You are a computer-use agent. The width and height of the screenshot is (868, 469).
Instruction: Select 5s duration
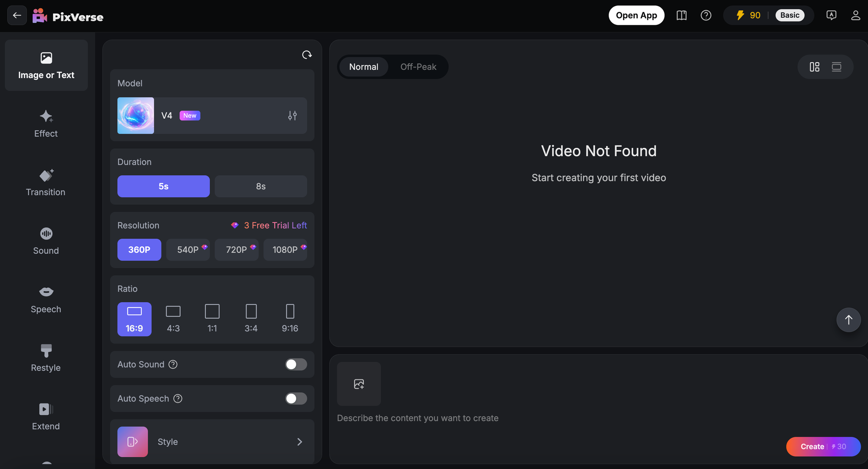tap(164, 186)
